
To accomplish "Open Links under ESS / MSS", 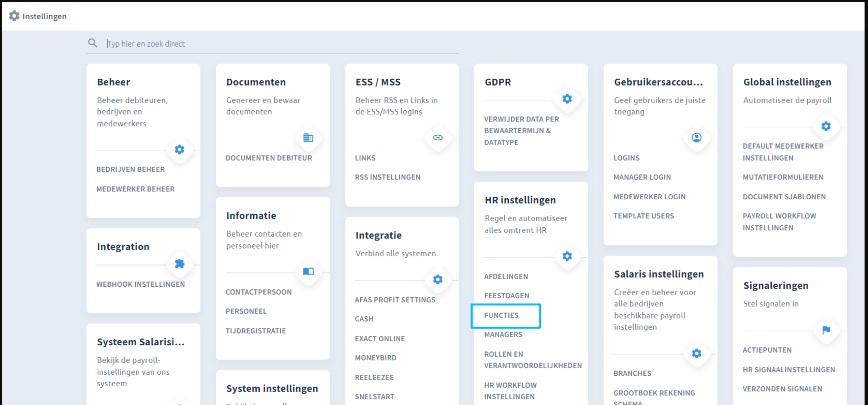I will [365, 158].
